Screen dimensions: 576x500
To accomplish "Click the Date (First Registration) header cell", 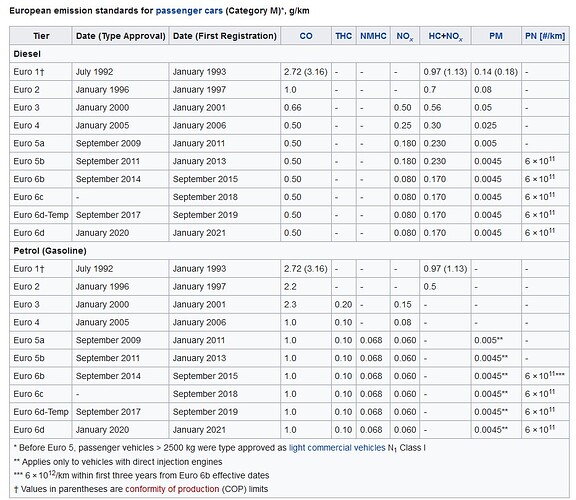I will click(224, 36).
